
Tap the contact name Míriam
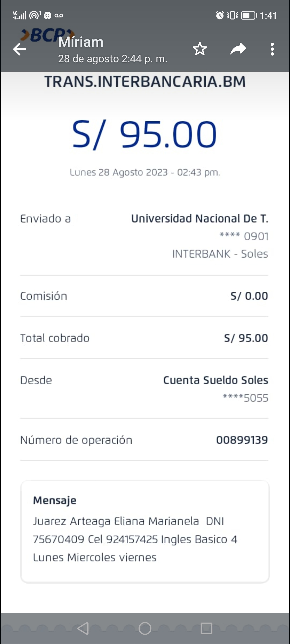[x=81, y=42]
